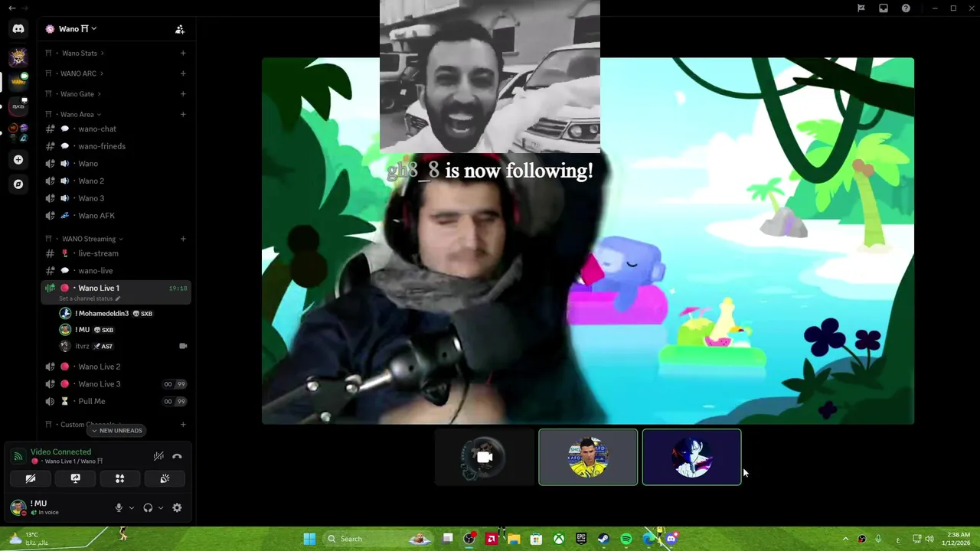Click the invite people icon beside Wano

pos(180,29)
